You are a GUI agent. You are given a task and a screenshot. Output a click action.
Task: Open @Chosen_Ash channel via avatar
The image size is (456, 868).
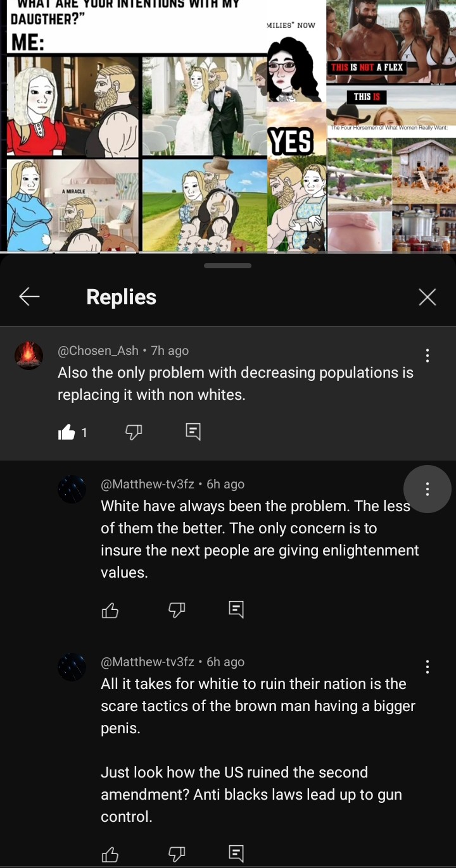pyautogui.click(x=28, y=355)
